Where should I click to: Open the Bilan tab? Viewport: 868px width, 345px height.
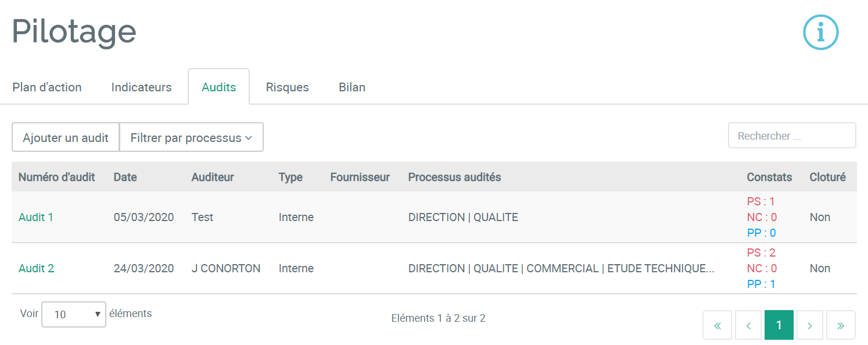click(x=352, y=87)
